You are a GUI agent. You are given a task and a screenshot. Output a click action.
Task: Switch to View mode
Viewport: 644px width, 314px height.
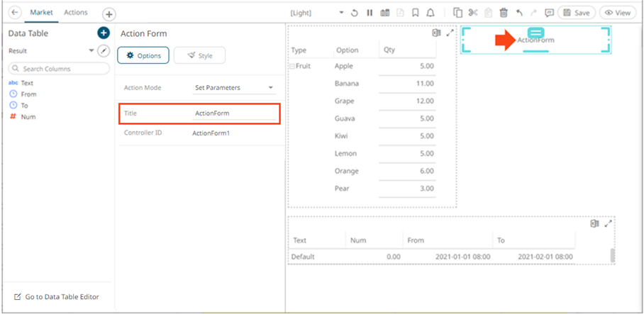pyautogui.click(x=617, y=13)
